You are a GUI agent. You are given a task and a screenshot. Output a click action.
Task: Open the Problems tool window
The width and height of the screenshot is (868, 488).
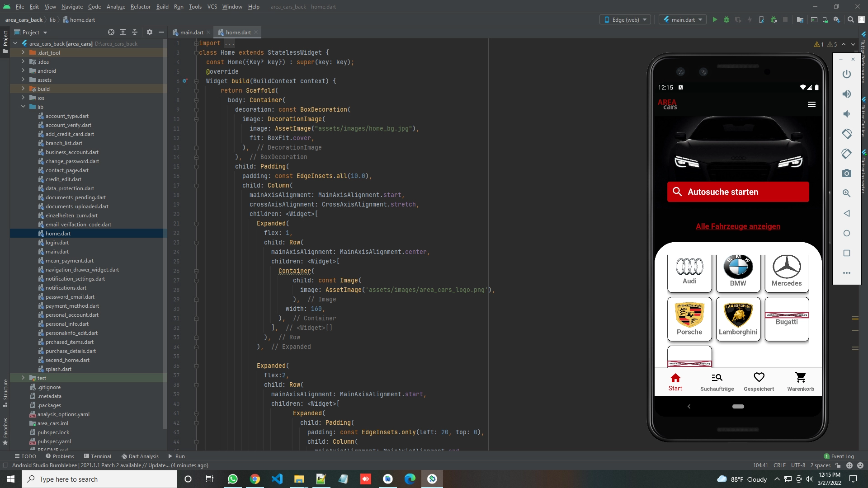[x=60, y=456]
